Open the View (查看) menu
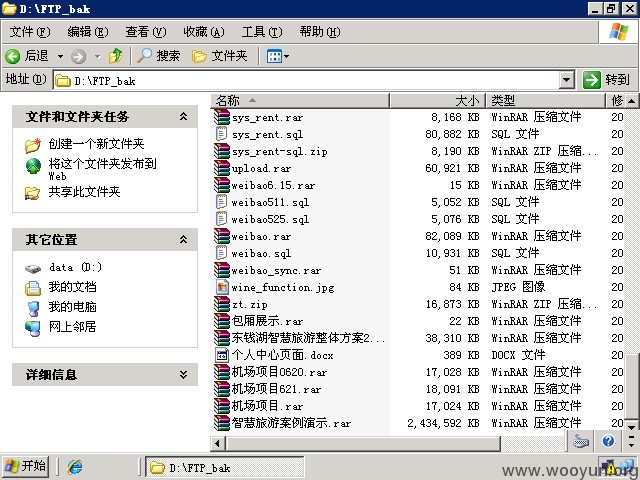Image resolution: width=640 pixels, height=480 pixels. tap(146, 32)
